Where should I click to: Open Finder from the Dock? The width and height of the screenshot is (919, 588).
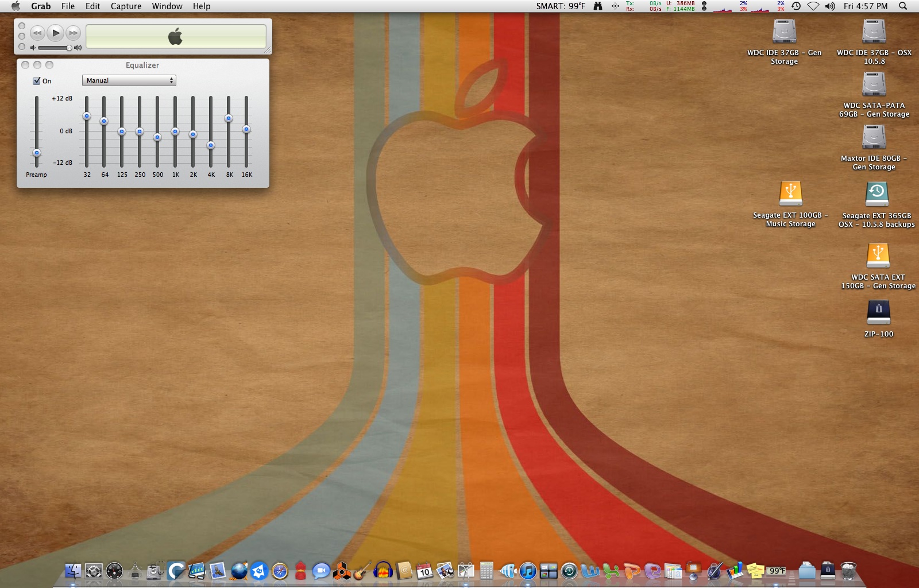tap(73, 571)
